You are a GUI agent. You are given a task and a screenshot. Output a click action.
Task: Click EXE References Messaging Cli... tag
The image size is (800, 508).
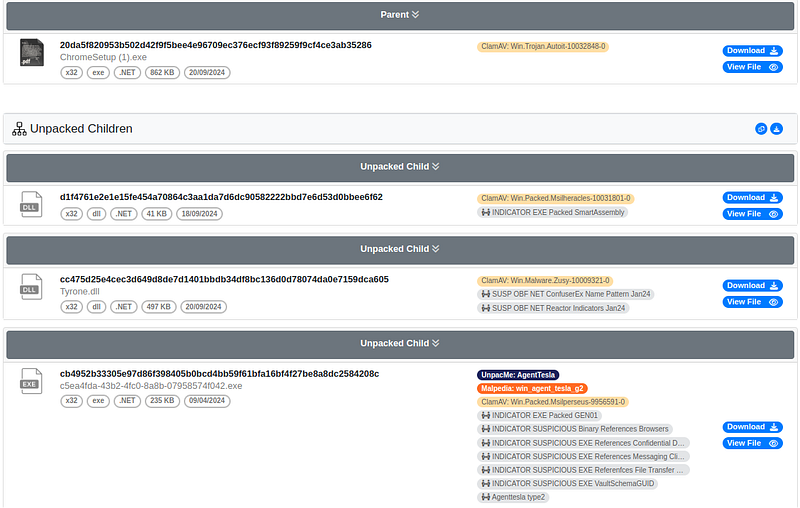(x=583, y=457)
